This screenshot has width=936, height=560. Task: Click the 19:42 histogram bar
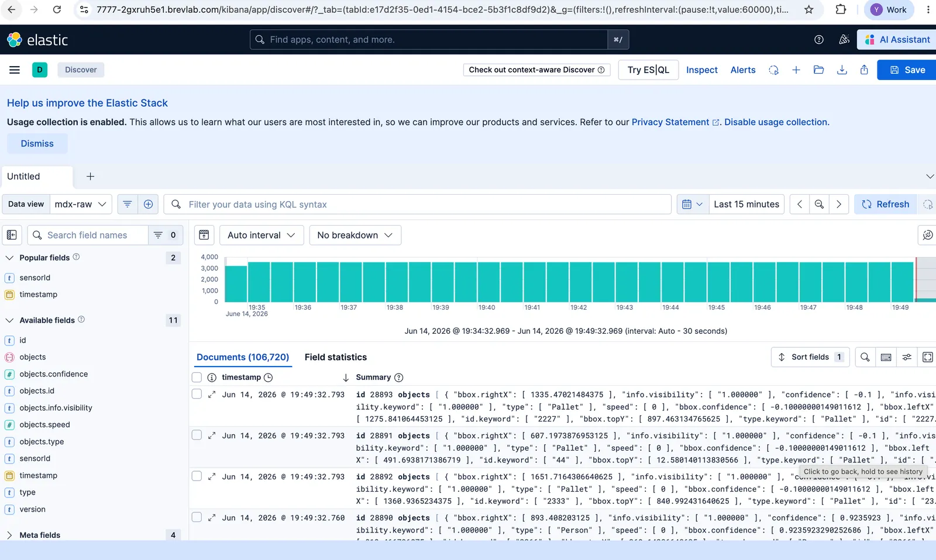click(581, 282)
